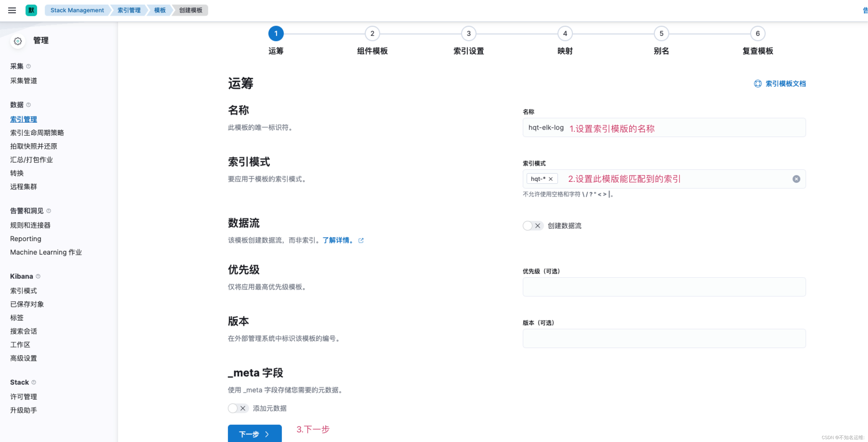Click the lifebuoy icon beside 索引模板文档
868x442 pixels.
coord(757,84)
